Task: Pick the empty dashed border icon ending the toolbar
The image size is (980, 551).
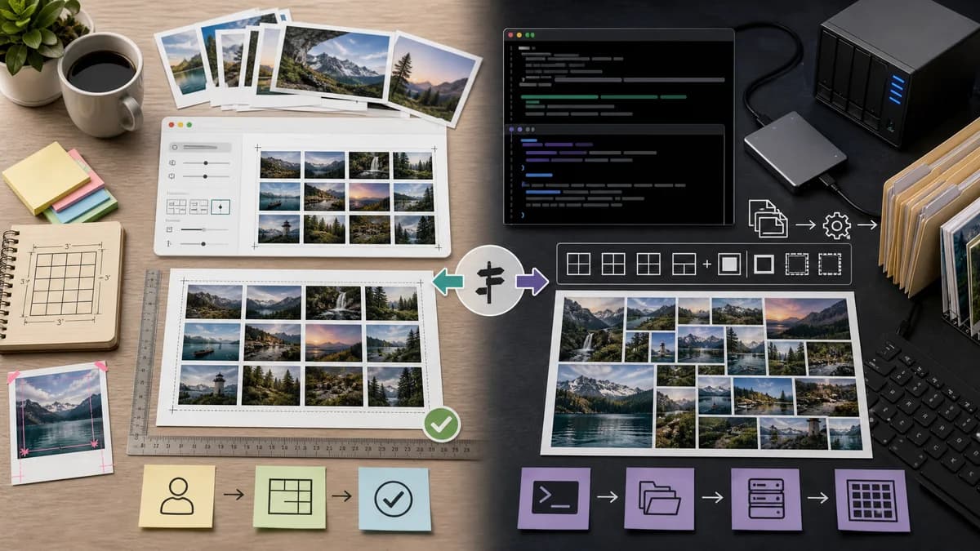Action: pos(830,264)
